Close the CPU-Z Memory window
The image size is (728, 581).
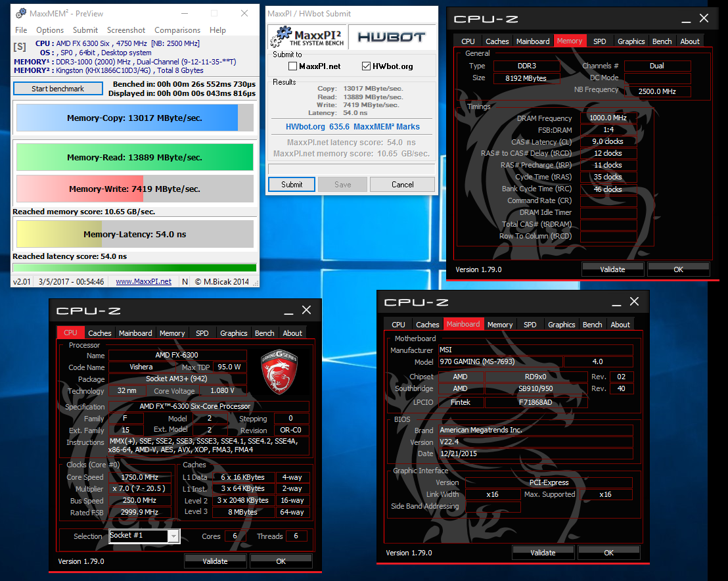point(704,18)
